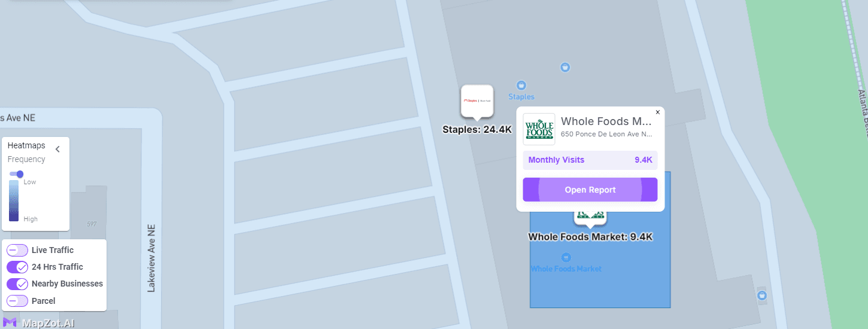Click the MapZot.AI logo
Viewport: 868px width, 329px height.
39,323
